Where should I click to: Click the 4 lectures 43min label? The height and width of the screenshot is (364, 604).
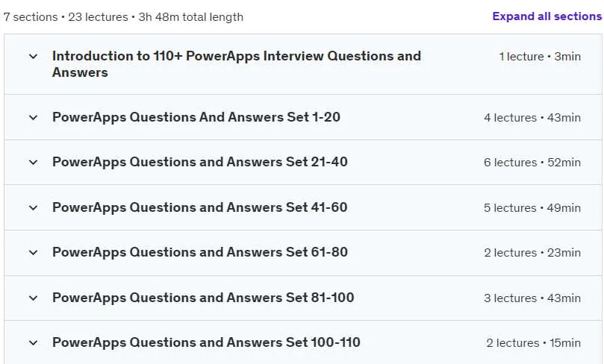[x=532, y=118]
